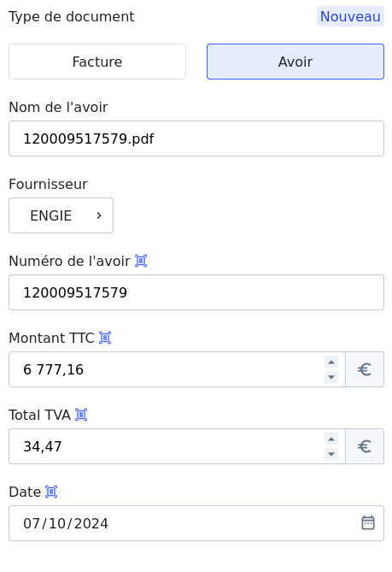Click Montant TTC amount field
Screen dimensions: 392x572
coord(167,369)
